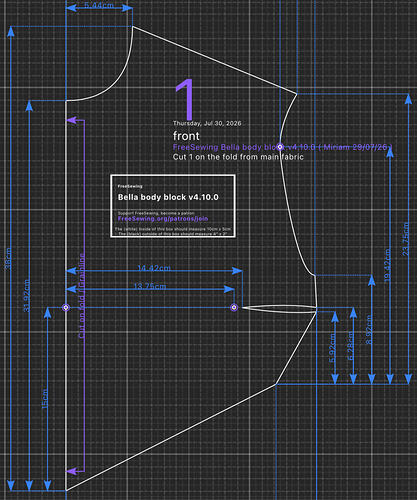Screen dimensions: 417x500
Task: Select the 14.42cm horizontal dimension
Action: click(x=154, y=268)
